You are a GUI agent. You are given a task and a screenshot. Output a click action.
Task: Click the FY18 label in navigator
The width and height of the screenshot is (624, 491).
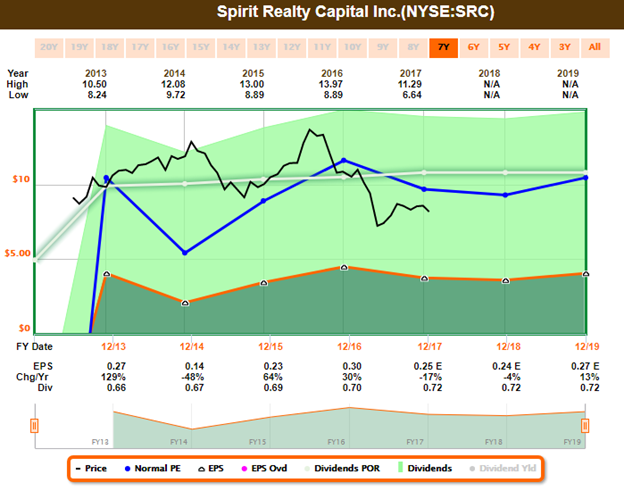pos(493,442)
